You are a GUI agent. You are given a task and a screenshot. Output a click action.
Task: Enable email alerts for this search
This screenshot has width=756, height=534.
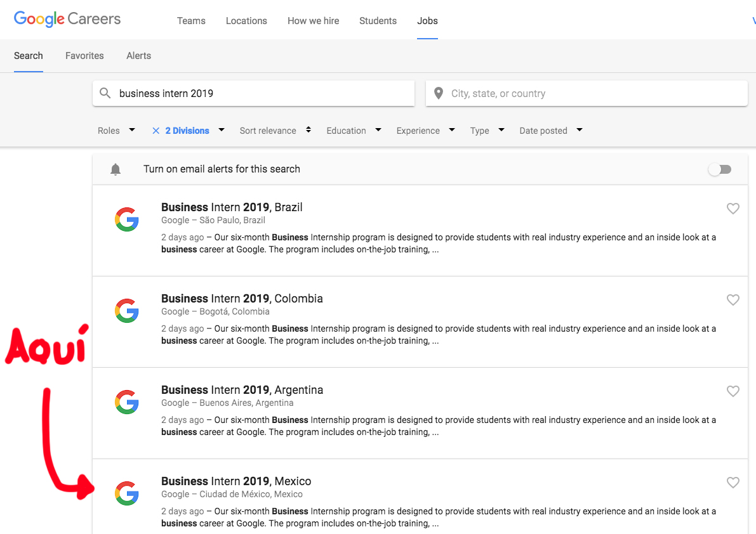coord(719,169)
